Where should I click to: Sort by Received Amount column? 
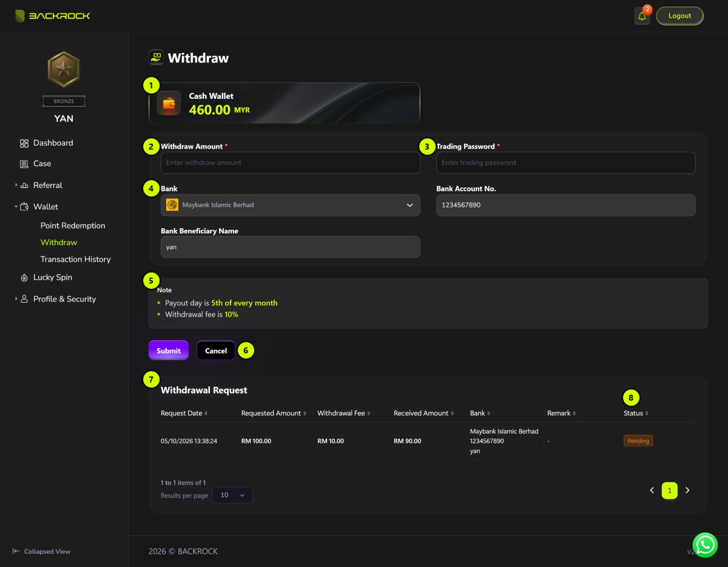click(x=424, y=413)
